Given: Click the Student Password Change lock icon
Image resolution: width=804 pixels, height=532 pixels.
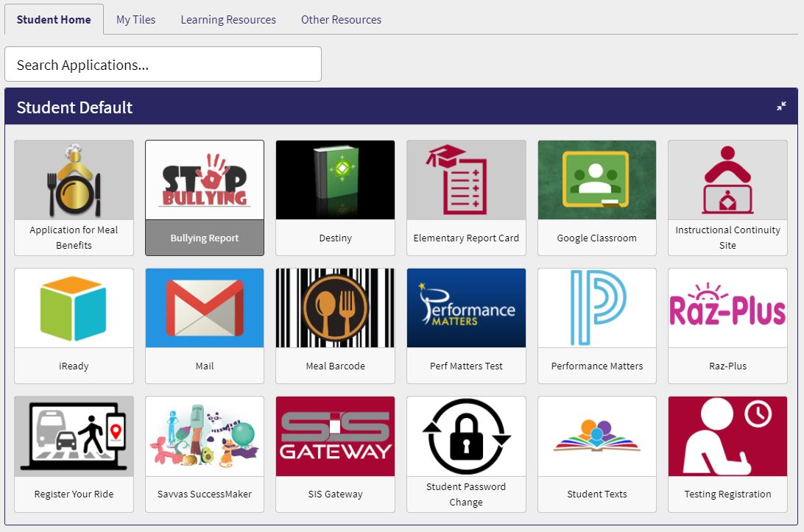Looking at the screenshot, I should tap(466, 436).
